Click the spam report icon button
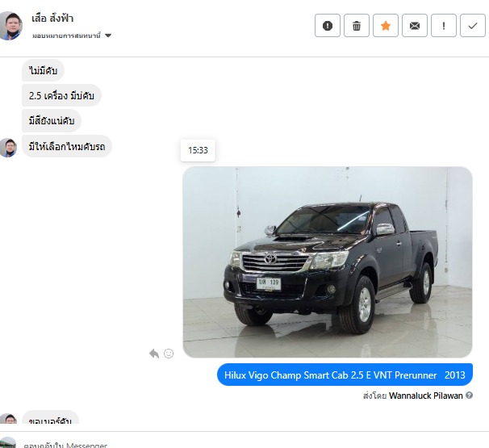 click(327, 26)
